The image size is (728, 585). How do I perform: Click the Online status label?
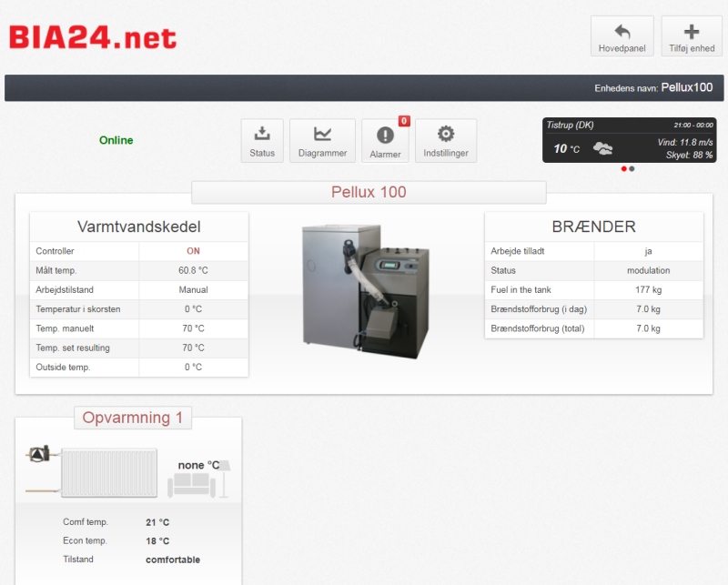116,140
